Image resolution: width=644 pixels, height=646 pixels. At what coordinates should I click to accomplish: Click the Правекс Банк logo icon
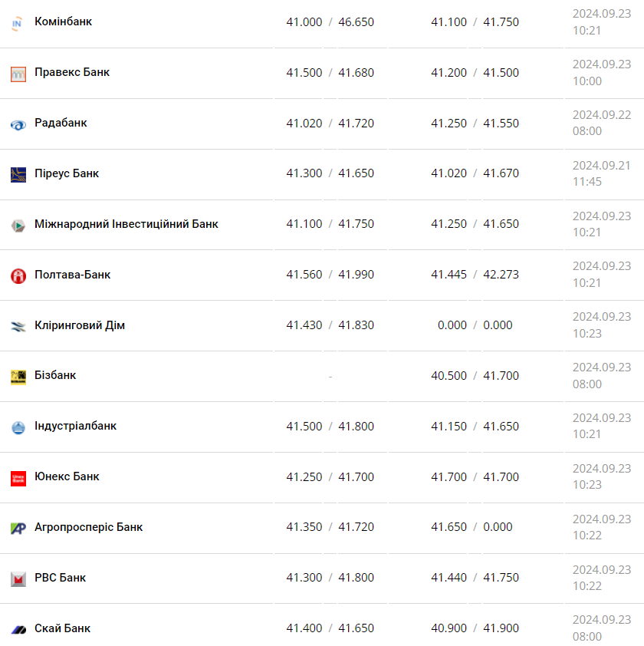tap(18, 74)
